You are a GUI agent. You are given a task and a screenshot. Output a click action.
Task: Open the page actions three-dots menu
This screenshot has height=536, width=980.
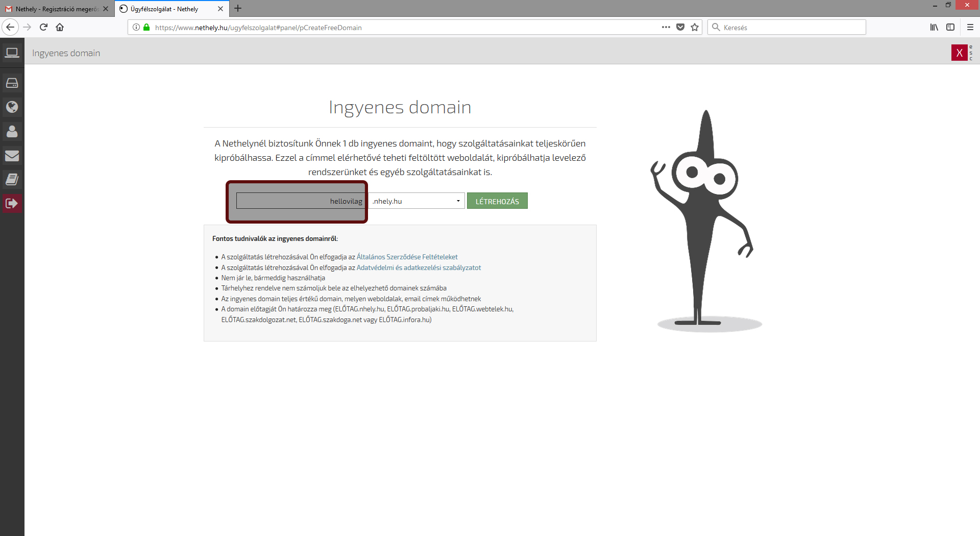tap(666, 28)
